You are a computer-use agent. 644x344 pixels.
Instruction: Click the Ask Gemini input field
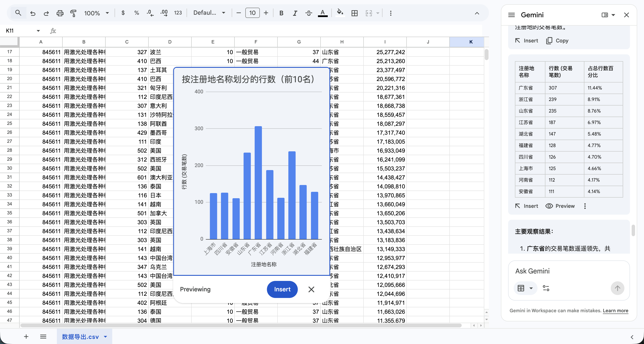(560, 271)
